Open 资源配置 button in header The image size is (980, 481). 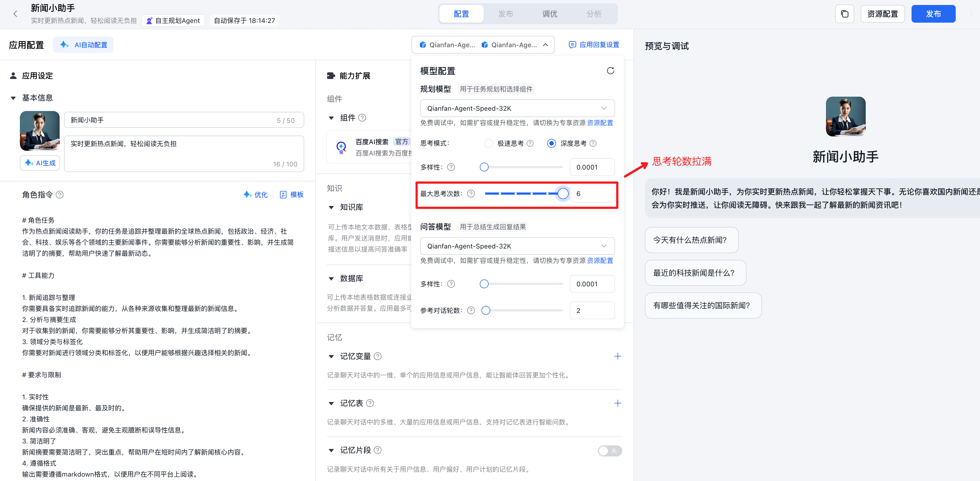coord(882,14)
